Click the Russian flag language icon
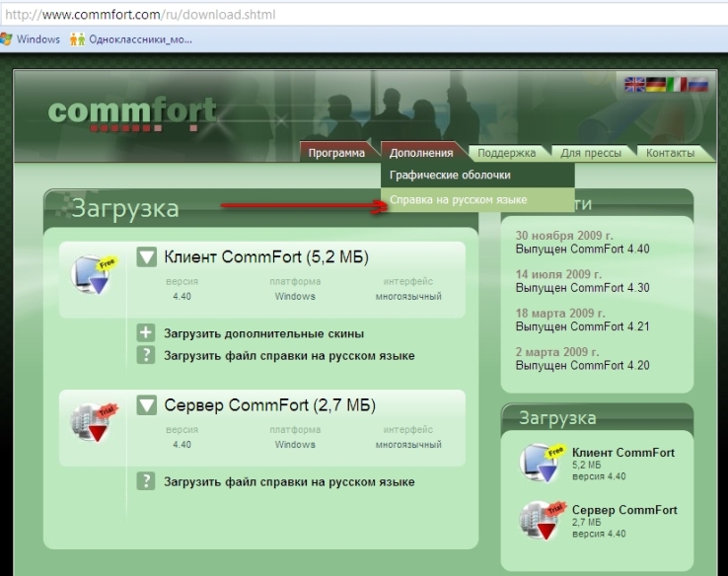 coord(698,86)
